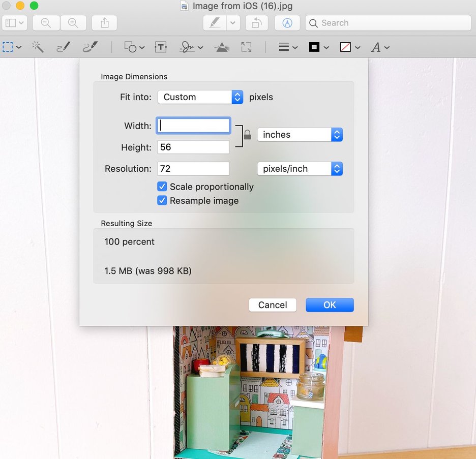This screenshot has width=476, height=459.
Task: Disable Resample image
Action: pos(162,201)
